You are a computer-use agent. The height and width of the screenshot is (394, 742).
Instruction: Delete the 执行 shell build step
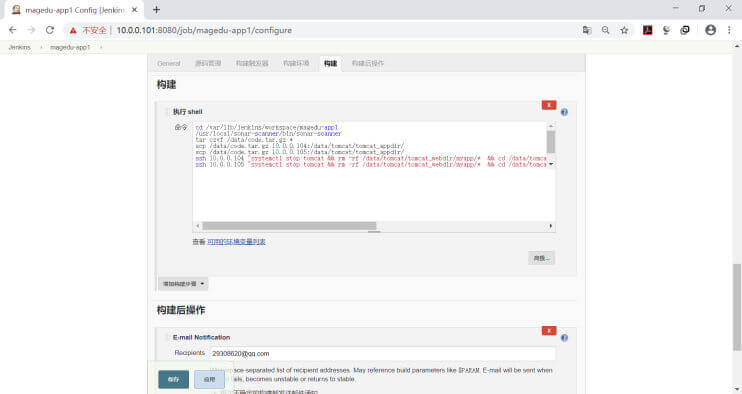point(548,105)
